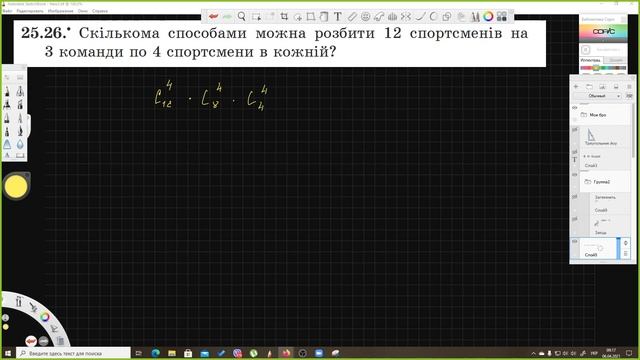This screenshot has height=360, width=640.
Task: Select the Smear drop brush in brush palette
Action: click(x=20, y=144)
